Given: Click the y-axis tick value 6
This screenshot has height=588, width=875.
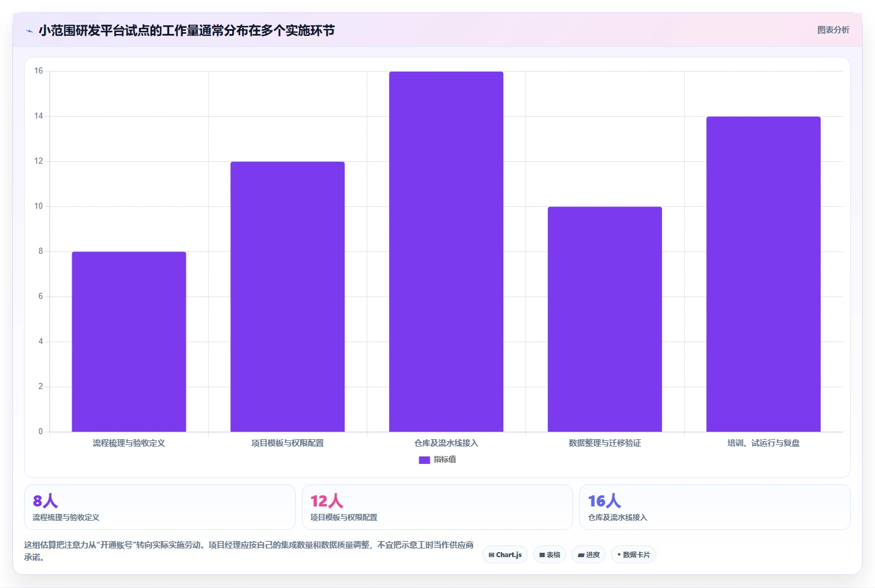Looking at the screenshot, I should [41, 296].
